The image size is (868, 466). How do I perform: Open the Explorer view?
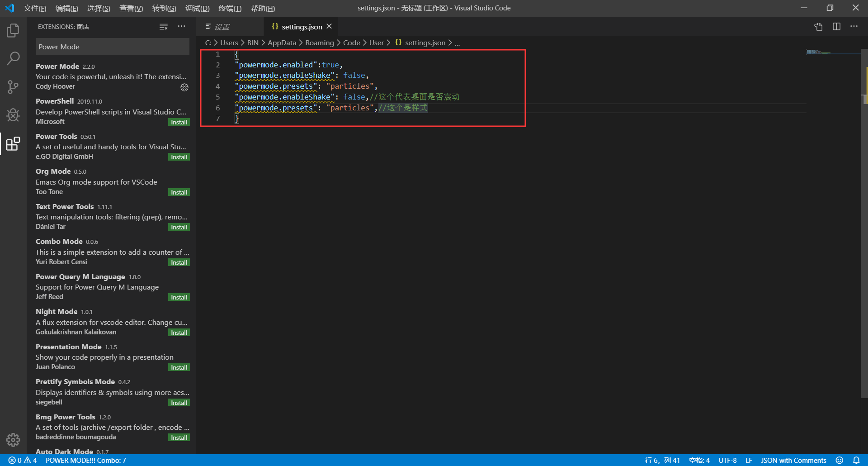tap(12, 30)
